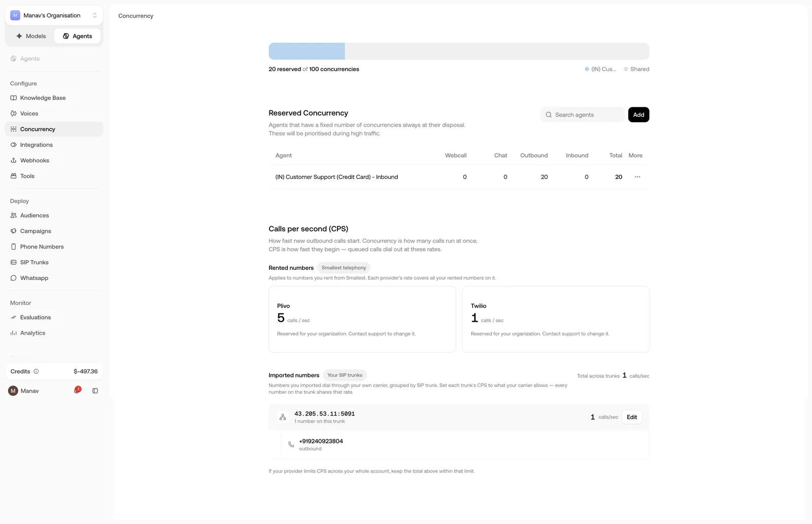
Task: Click the Concurrency page title
Action: coord(136,16)
